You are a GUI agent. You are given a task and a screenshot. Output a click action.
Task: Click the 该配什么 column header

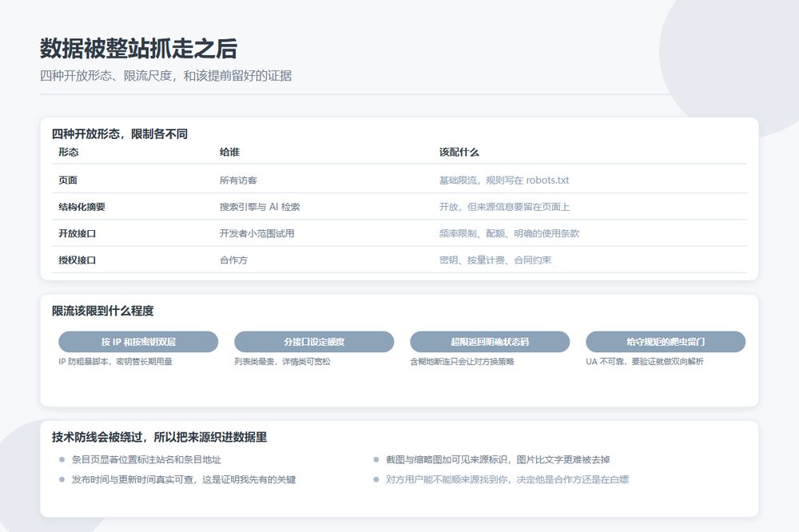pyautogui.click(x=459, y=152)
